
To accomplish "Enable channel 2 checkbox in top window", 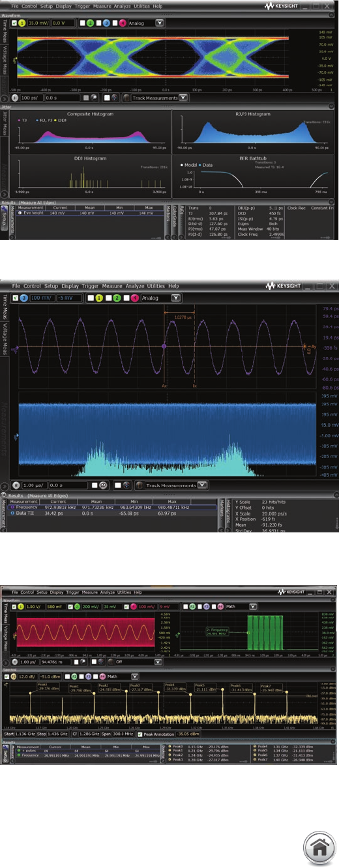I will 83,23.
